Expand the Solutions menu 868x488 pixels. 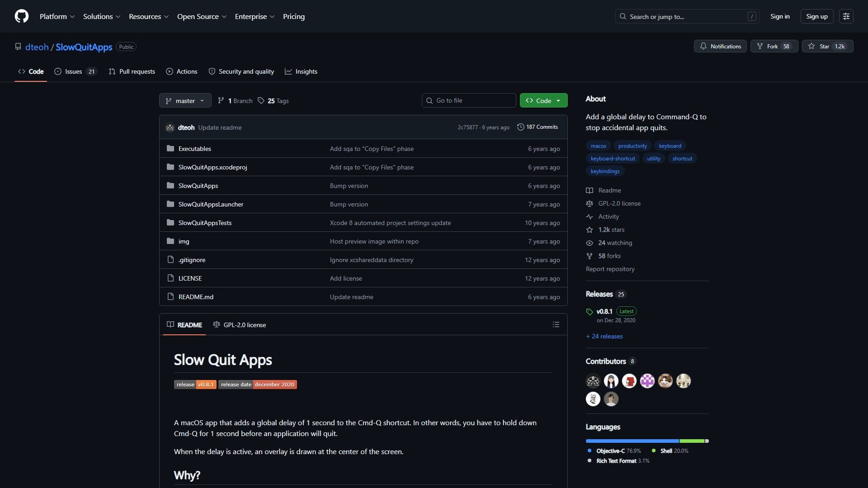(x=102, y=16)
